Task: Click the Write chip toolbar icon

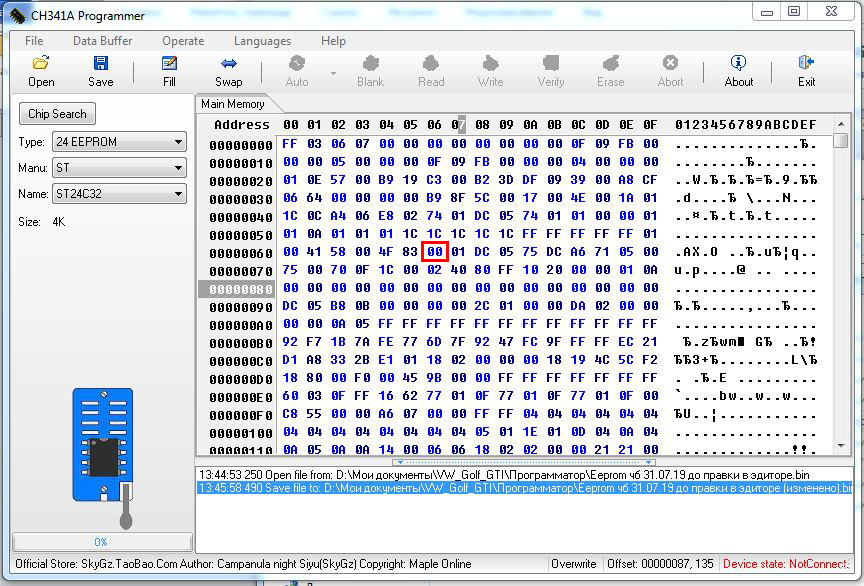Action: click(x=490, y=64)
